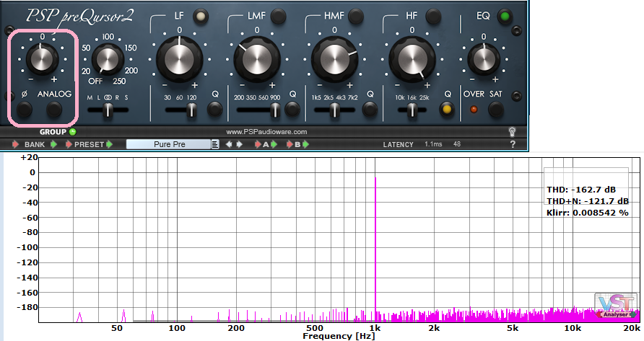Select the next preset arrow
The width and height of the screenshot is (644, 341).
[x=239, y=144]
